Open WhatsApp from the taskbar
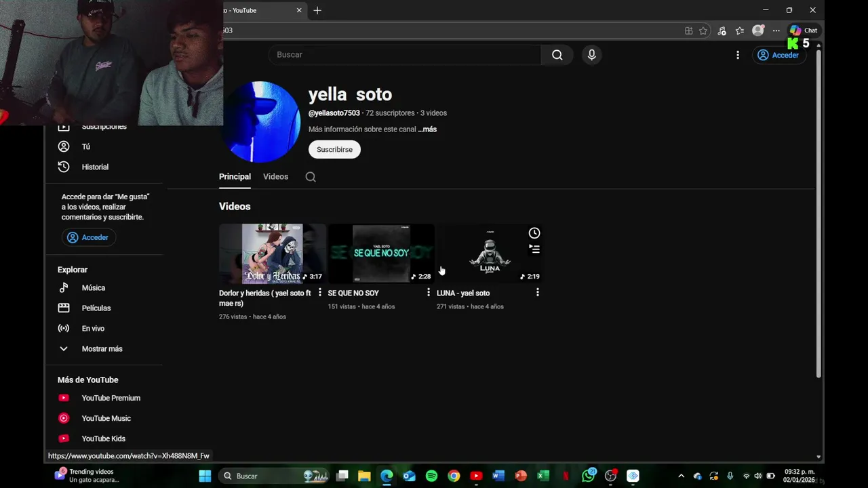Screen dimensions: 868x488 (588, 476)
